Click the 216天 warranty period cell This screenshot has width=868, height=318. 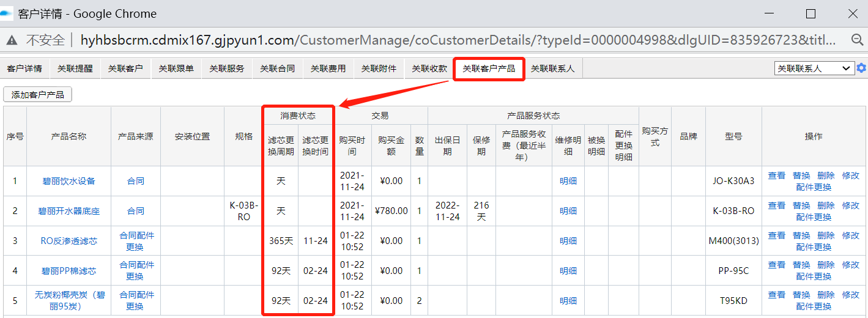[481, 211]
